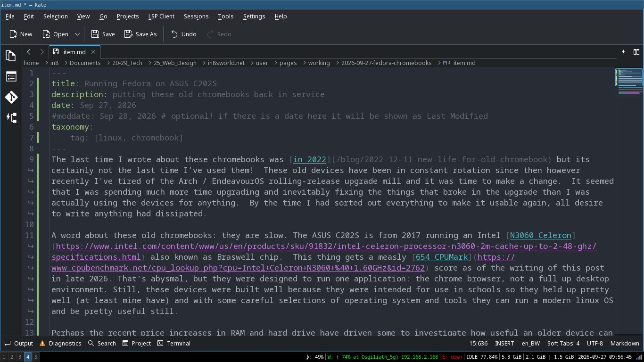Open the Documents sidebar icon

coord(11,56)
